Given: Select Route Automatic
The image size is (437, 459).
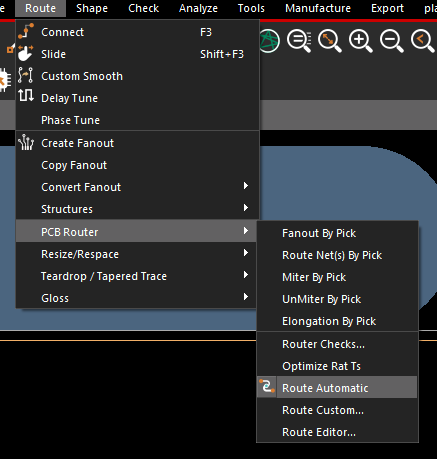Looking at the screenshot, I should click(x=337, y=387).
